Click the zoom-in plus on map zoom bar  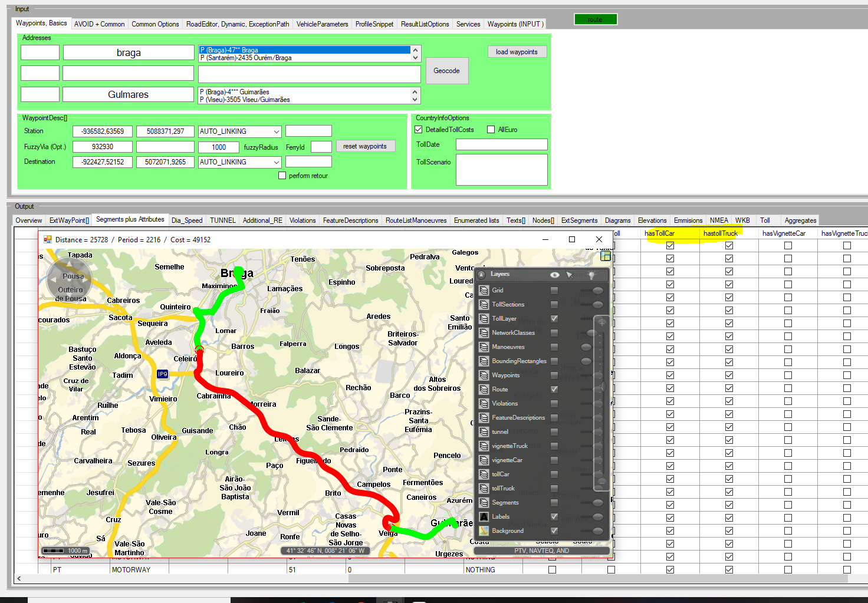(x=601, y=322)
